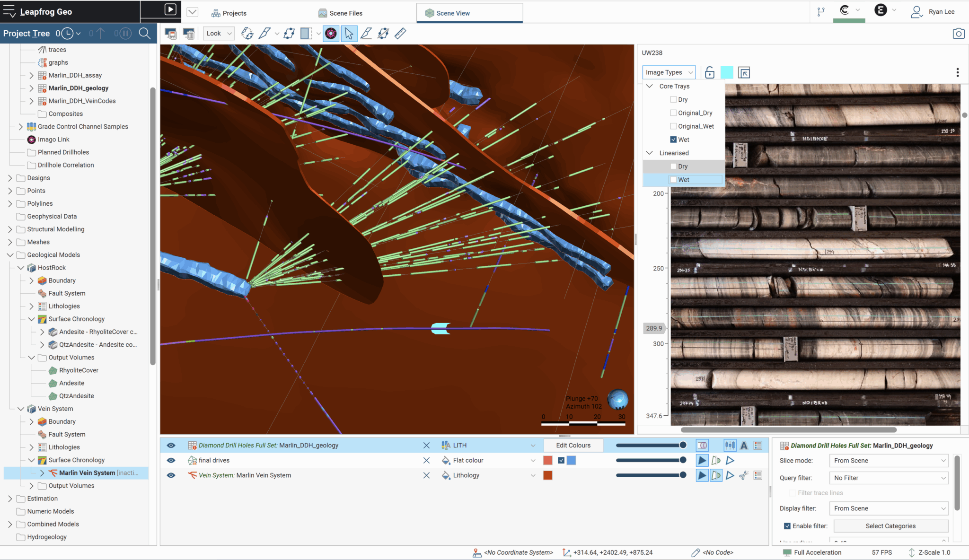Uncheck the Core Trays Wet checkbox
The width and height of the screenshot is (969, 560).
[x=673, y=140]
